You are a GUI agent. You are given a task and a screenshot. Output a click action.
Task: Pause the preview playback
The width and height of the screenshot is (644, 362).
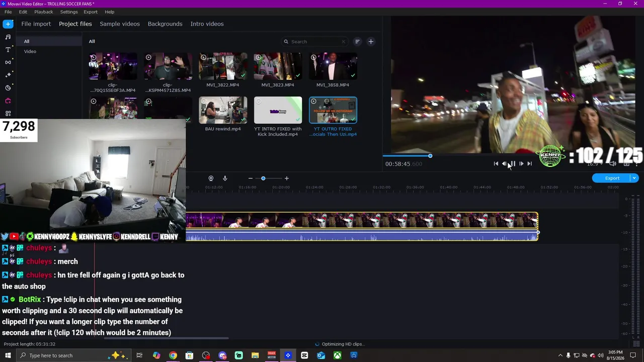(x=513, y=164)
